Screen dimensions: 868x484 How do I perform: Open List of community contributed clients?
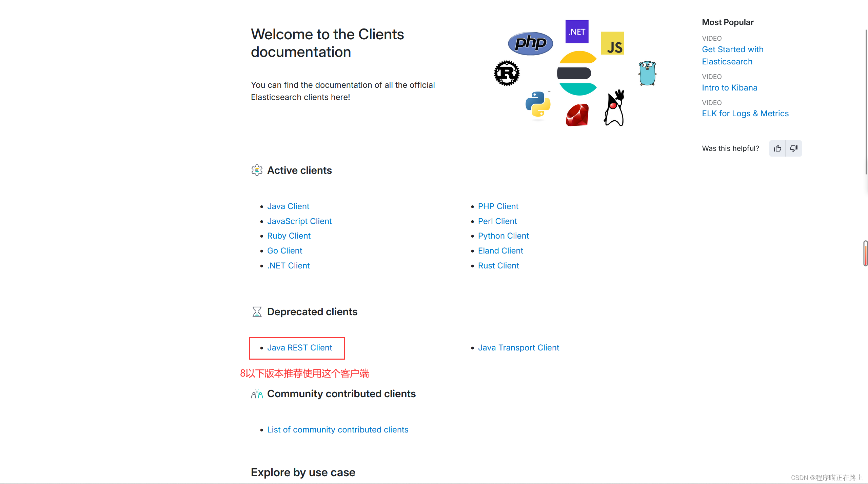pos(337,430)
